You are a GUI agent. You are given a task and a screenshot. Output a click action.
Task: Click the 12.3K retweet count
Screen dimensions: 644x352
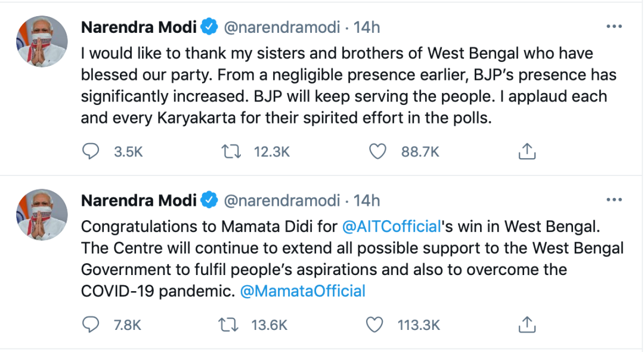pyautogui.click(x=271, y=152)
